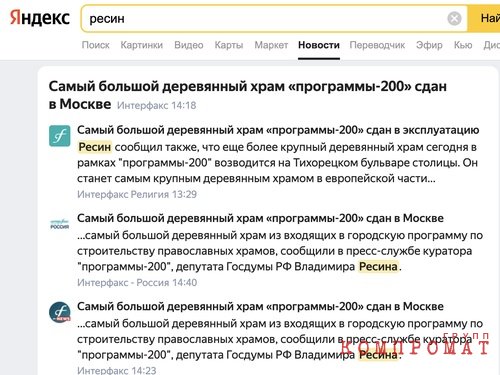Open the Карты tab

[x=229, y=45]
